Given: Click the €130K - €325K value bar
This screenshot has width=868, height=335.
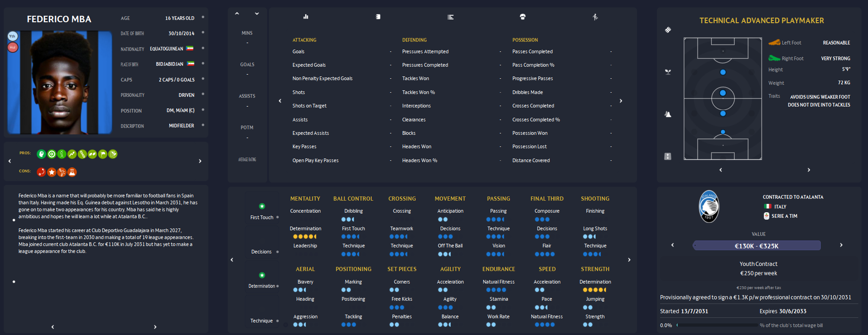Looking at the screenshot, I should [756, 246].
